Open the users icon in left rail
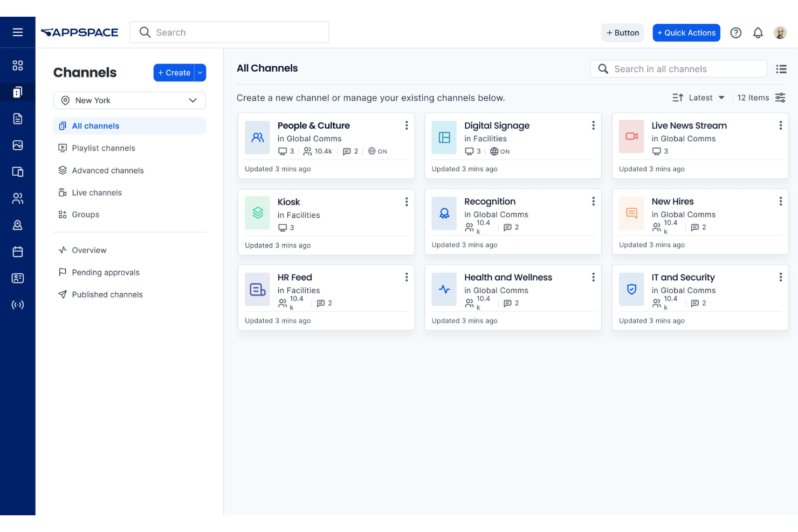Viewport: 798px width, 532px height. [x=18, y=198]
